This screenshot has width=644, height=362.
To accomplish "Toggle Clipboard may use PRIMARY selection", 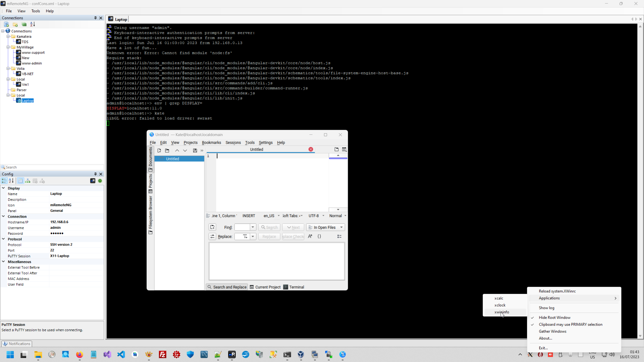I will [570, 324].
